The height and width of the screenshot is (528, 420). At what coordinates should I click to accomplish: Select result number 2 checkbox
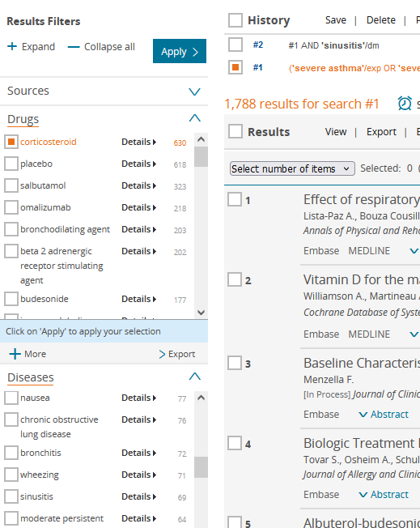235,279
